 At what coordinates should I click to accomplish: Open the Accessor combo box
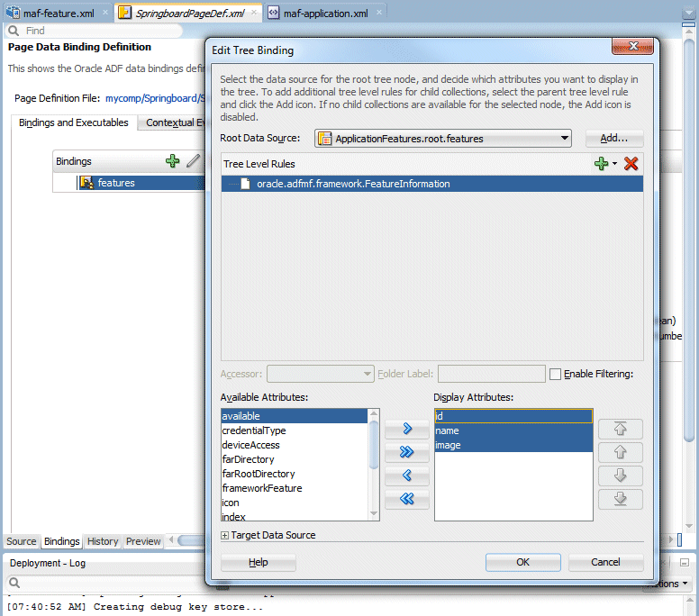point(320,374)
